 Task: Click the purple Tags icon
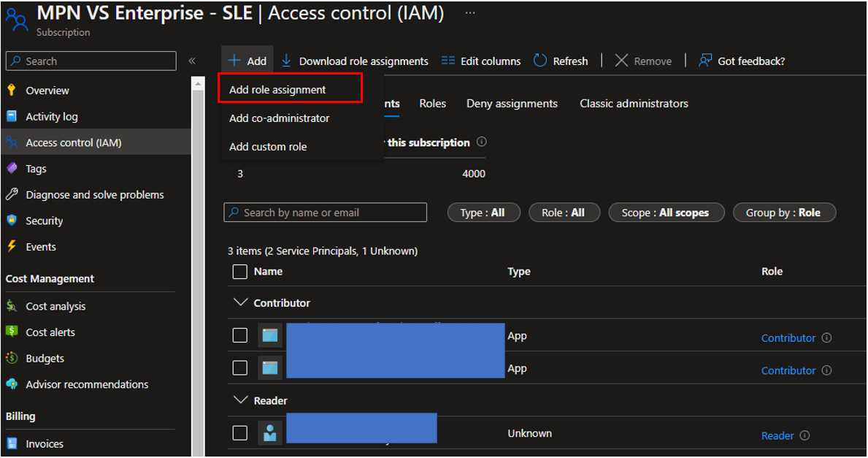point(12,168)
